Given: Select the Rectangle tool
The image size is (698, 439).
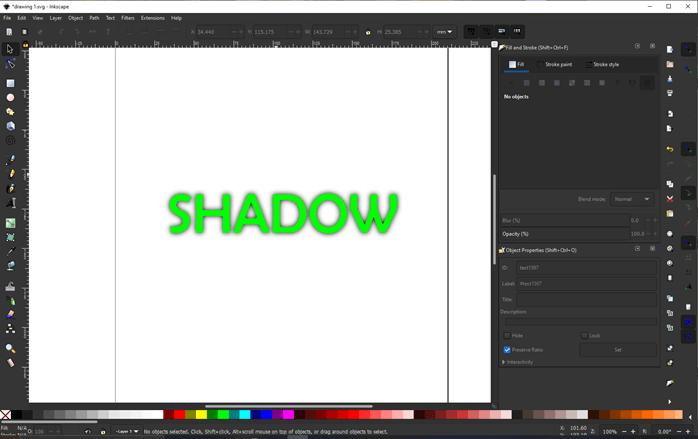Looking at the screenshot, I should pyautogui.click(x=10, y=83).
